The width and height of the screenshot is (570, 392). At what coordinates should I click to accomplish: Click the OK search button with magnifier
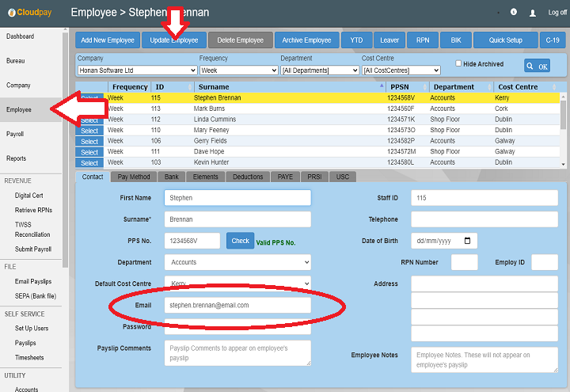tap(537, 67)
